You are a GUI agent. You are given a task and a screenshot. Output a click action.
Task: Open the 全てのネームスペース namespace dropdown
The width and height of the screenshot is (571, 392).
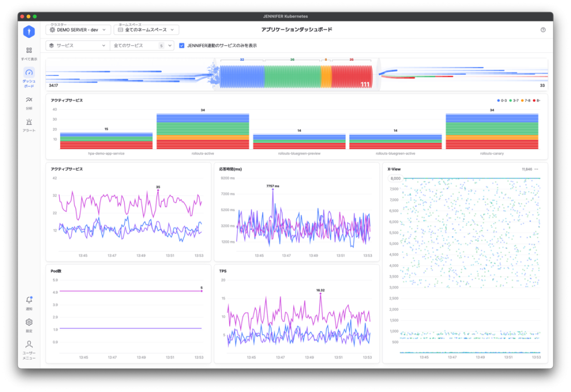[146, 30]
